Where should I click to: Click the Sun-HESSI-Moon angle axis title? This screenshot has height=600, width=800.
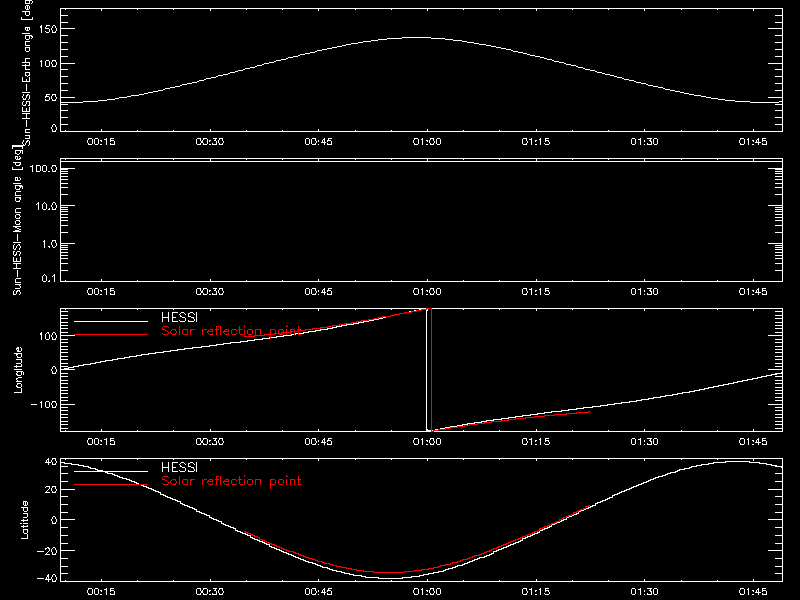pyautogui.click(x=17, y=220)
